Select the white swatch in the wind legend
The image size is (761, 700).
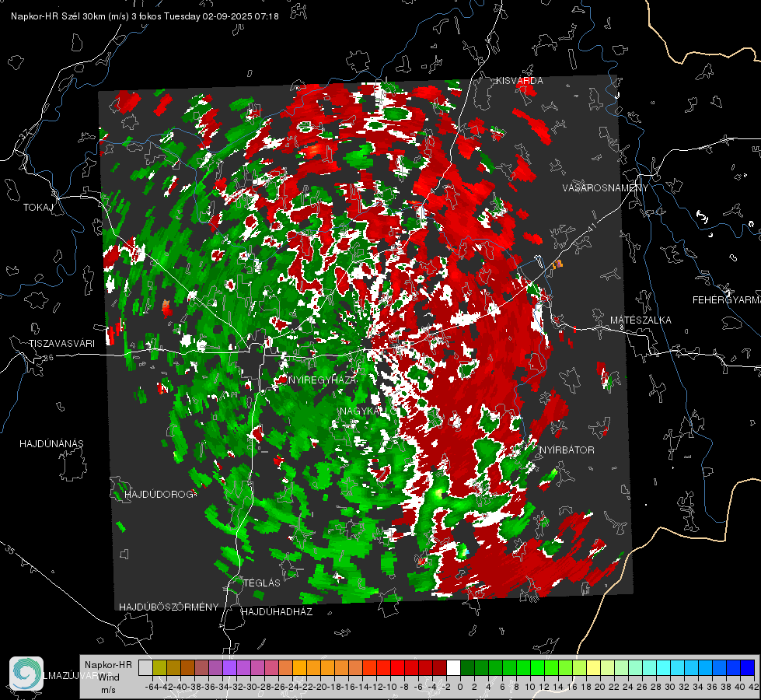pyautogui.click(x=453, y=667)
